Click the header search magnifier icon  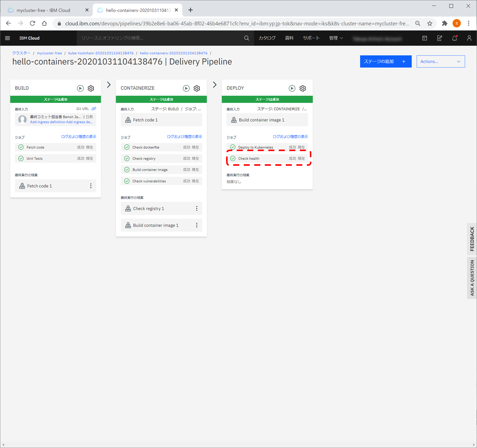click(x=246, y=38)
